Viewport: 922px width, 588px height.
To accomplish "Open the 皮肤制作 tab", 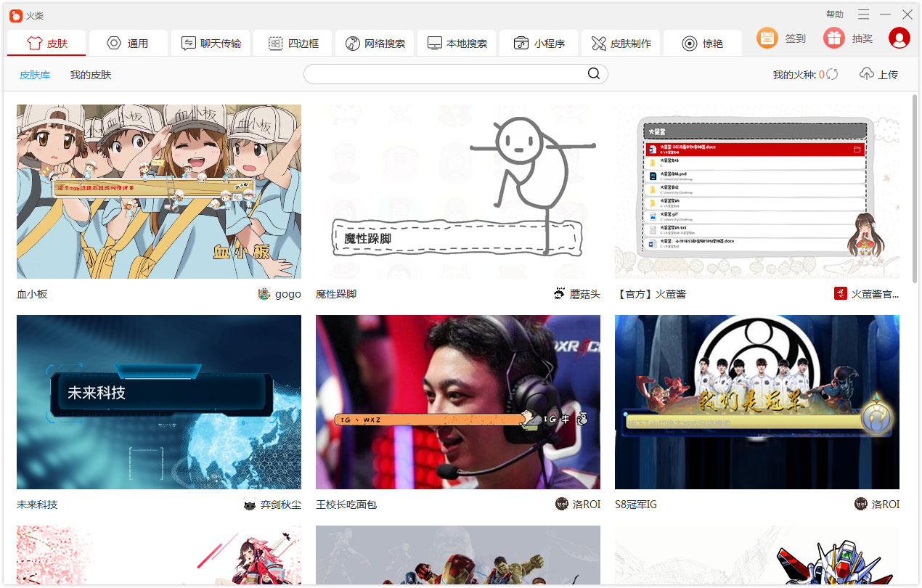I will click(621, 43).
